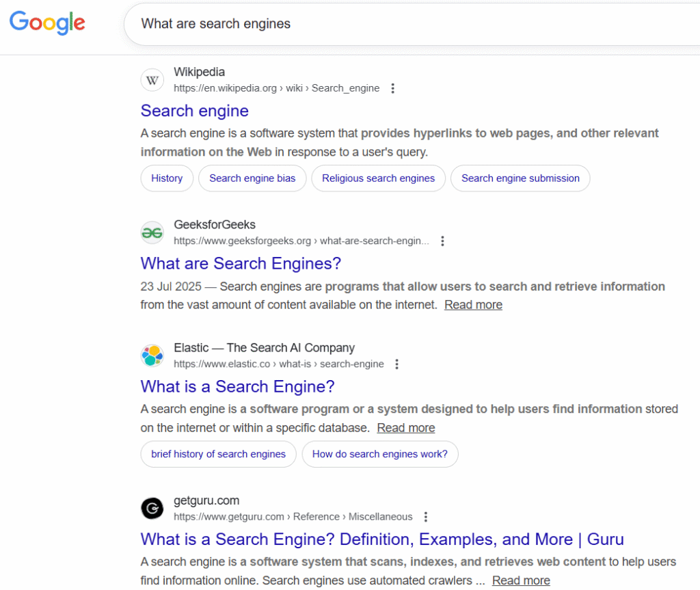Click Read more under the Elastic result
Screen dimensions: 700x590
(x=405, y=427)
